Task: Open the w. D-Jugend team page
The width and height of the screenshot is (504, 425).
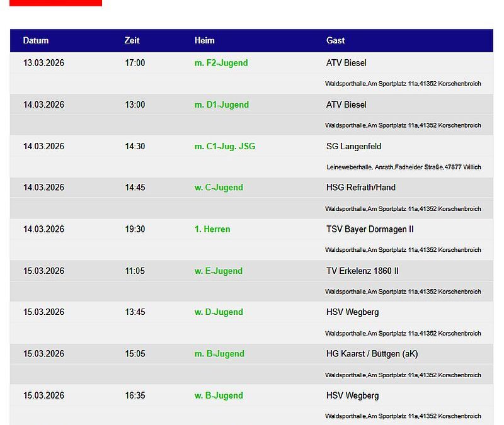Action: (218, 312)
